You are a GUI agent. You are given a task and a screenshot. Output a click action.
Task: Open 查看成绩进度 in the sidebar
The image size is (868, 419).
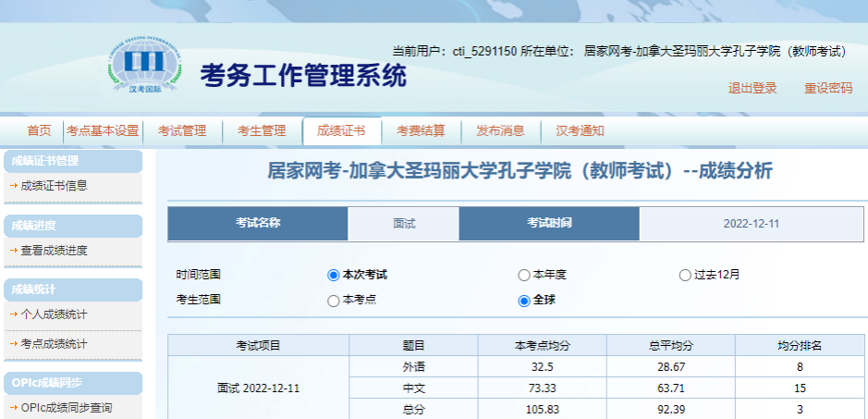54,251
